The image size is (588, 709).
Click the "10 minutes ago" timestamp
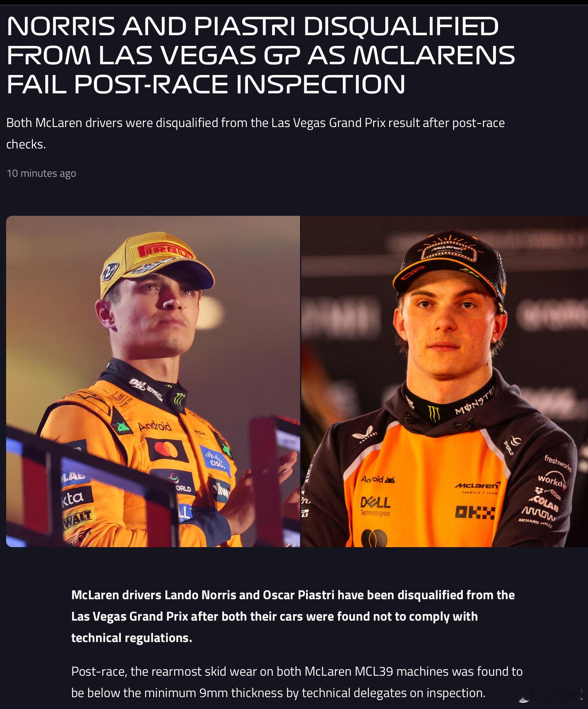pos(41,173)
